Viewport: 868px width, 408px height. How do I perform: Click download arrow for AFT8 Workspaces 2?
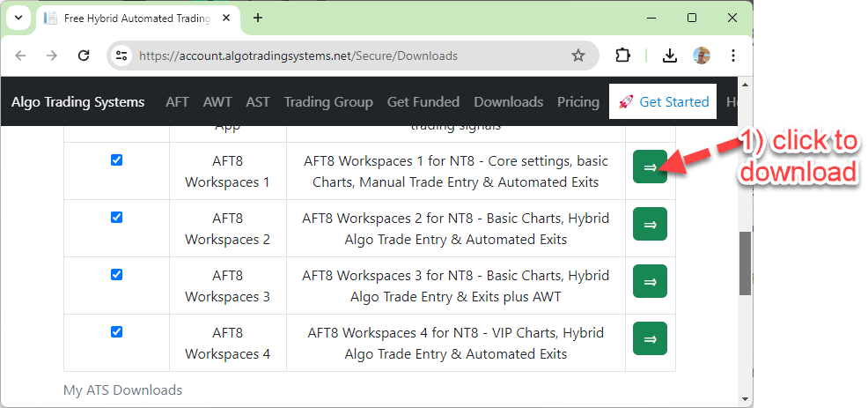click(650, 224)
